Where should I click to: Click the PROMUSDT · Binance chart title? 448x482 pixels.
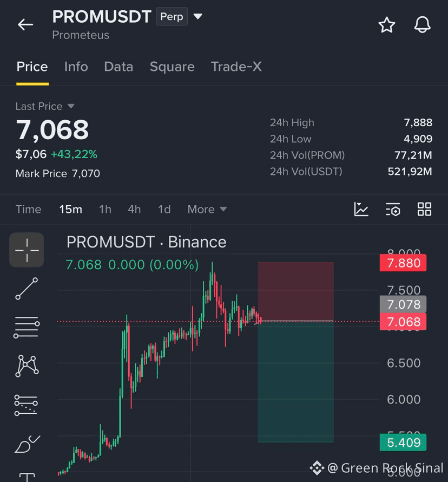coord(147,242)
